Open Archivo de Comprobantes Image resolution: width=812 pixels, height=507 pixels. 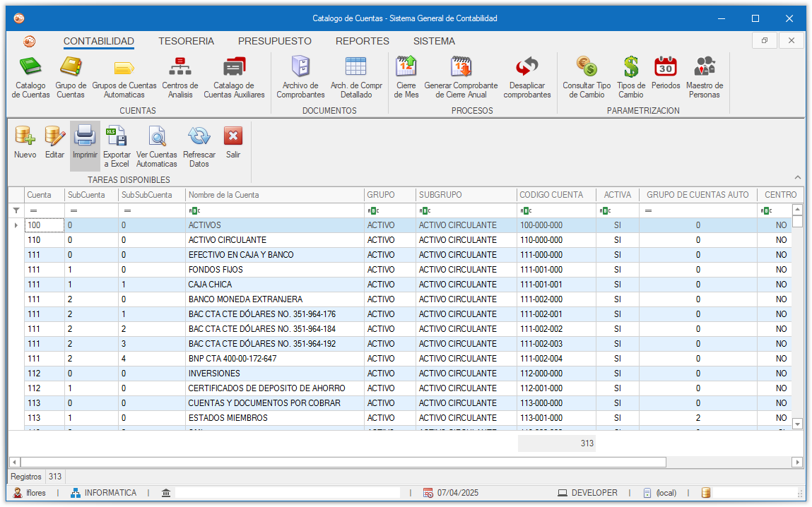coord(300,77)
